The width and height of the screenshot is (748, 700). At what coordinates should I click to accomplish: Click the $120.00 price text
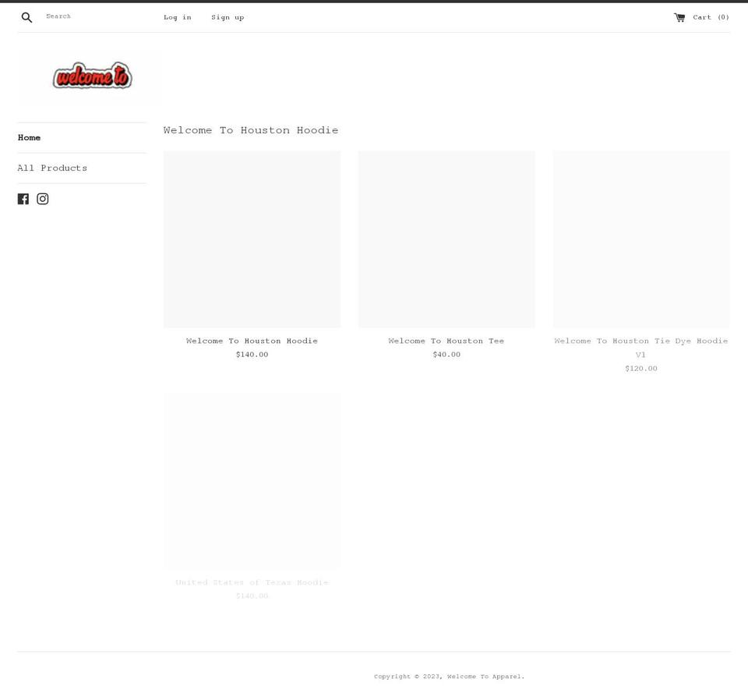(x=641, y=369)
